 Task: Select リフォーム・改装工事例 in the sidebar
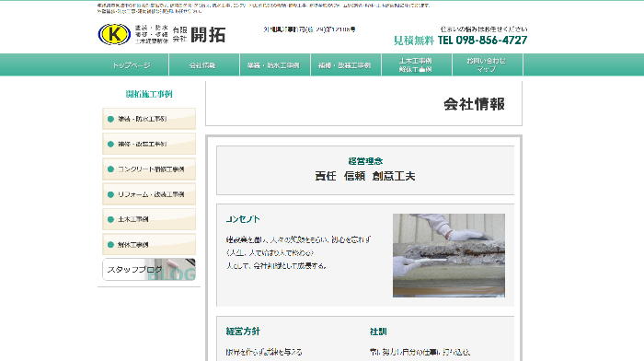[149, 194]
